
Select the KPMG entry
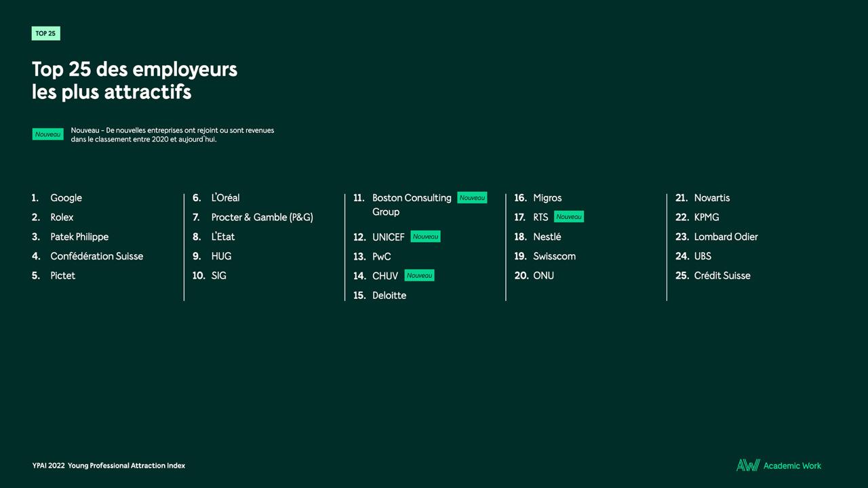[x=707, y=217]
